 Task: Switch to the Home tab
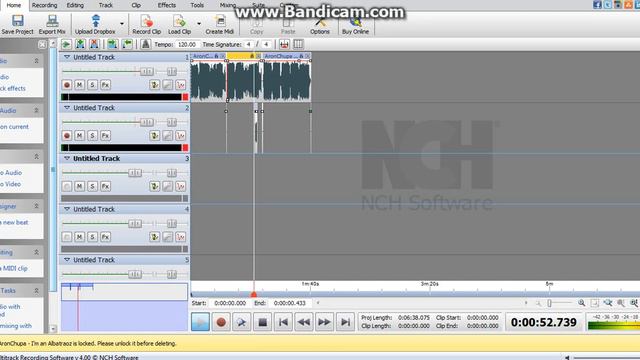pos(14,5)
